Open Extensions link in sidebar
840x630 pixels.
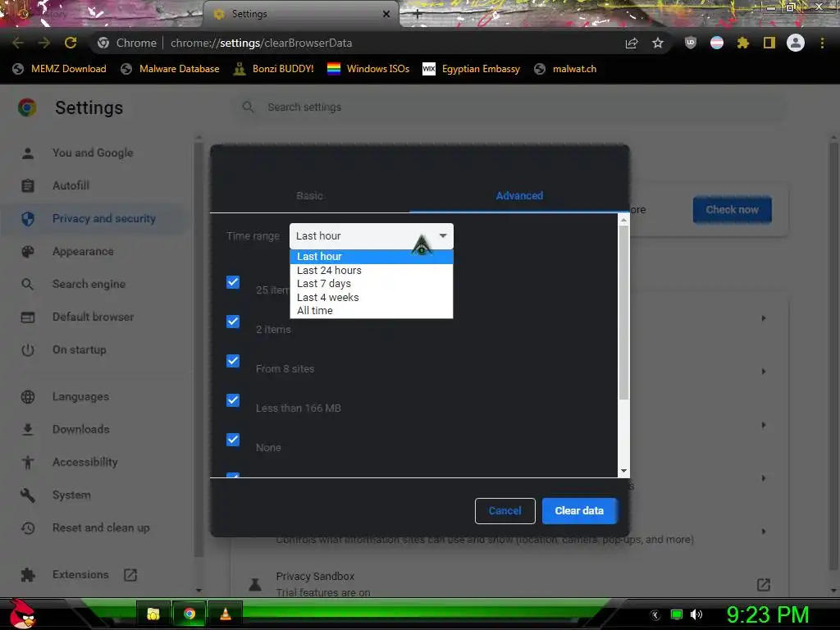[x=80, y=574]
